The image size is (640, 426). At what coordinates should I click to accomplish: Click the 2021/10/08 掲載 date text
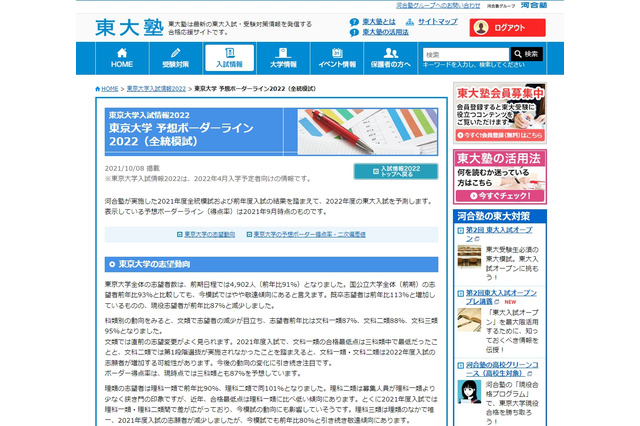tap(132, 168)
